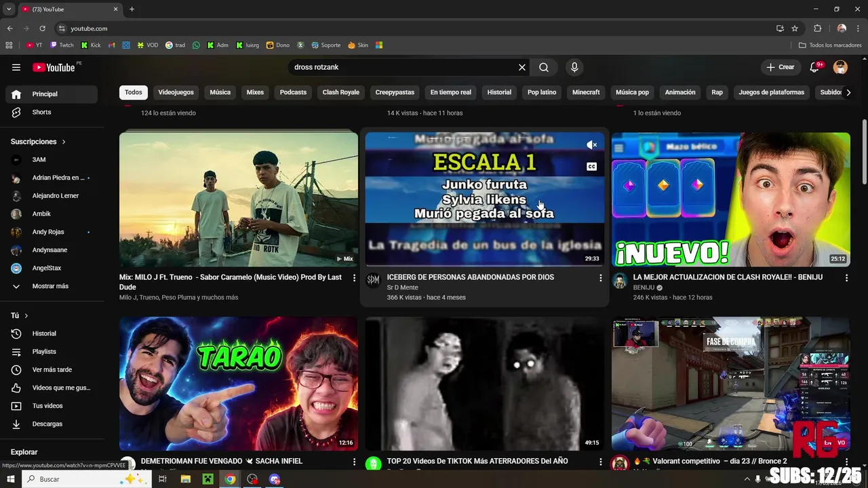868x488 pixels.
Task: Open the Milo J Trueno mix thumbnail
Action: pos(239,199)
